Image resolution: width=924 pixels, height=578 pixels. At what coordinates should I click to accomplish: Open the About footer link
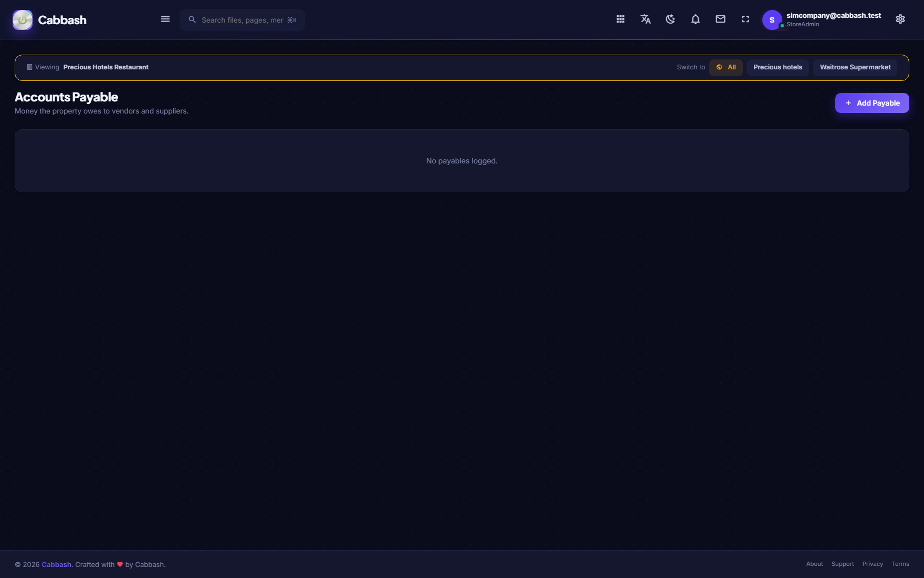tap(815, 564)
